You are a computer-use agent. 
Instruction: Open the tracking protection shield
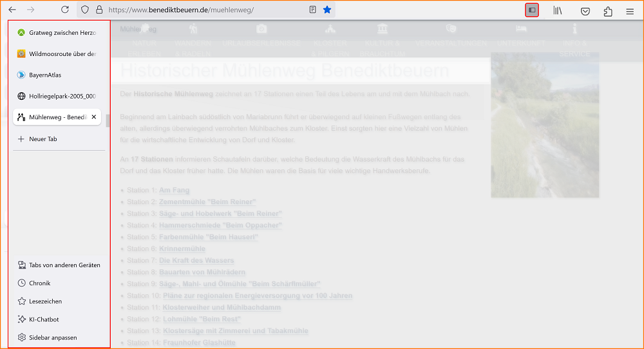(84, 10)
